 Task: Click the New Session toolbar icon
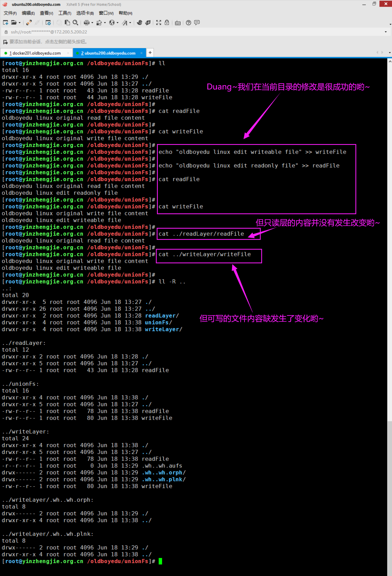(x=5, y=23)
